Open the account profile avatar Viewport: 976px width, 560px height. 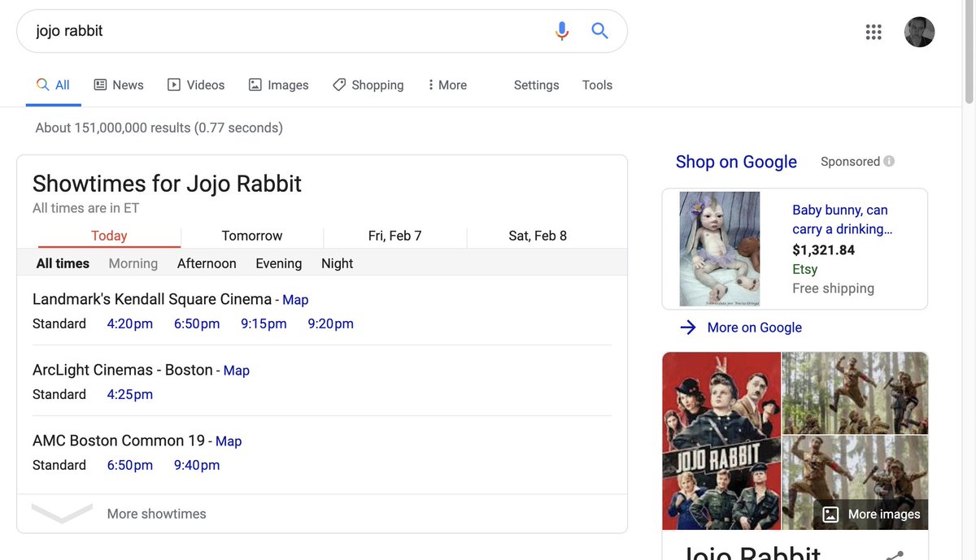point(919,32)
